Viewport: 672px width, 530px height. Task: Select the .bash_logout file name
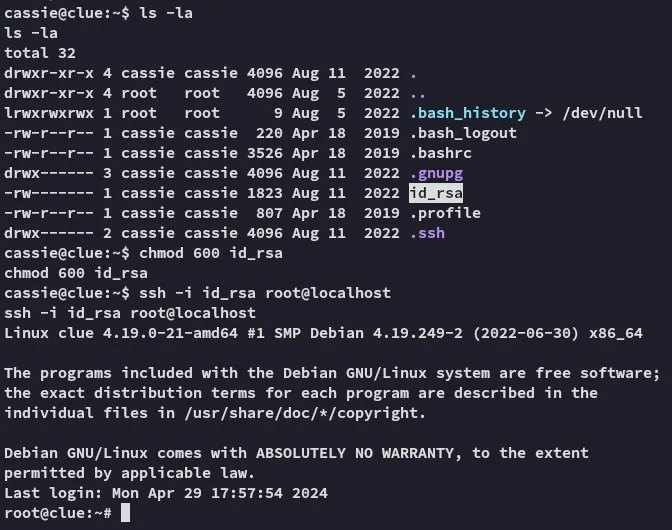click(x=464, y=133)
